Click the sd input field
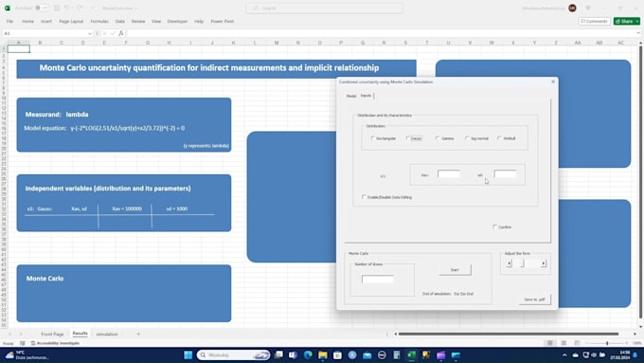 (x=505, y=174)
